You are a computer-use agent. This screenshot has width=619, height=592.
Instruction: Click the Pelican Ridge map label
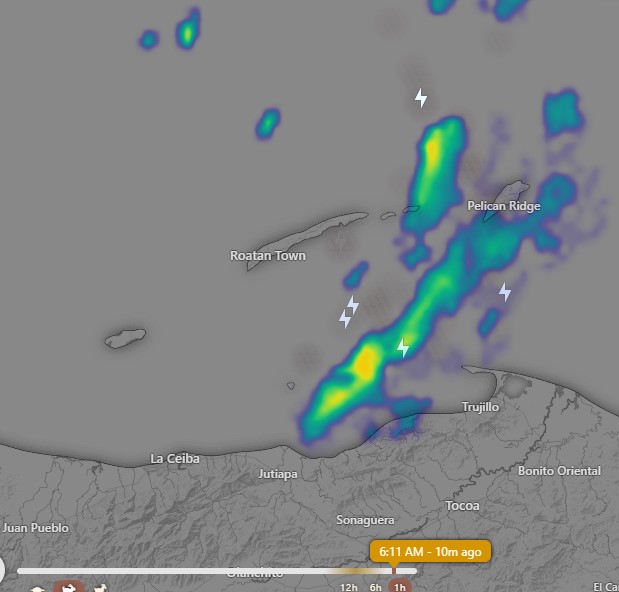(x=504, y=206)
